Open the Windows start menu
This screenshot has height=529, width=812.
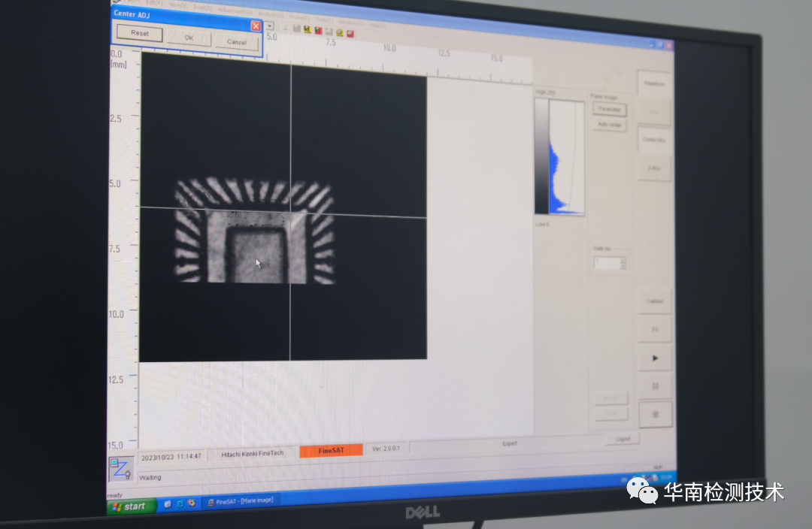coord(131,506)
